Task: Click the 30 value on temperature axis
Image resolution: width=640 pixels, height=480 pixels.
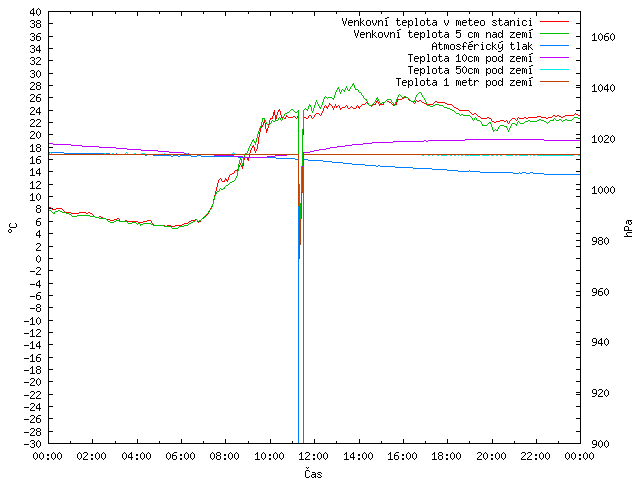Action: pos(36,74)
